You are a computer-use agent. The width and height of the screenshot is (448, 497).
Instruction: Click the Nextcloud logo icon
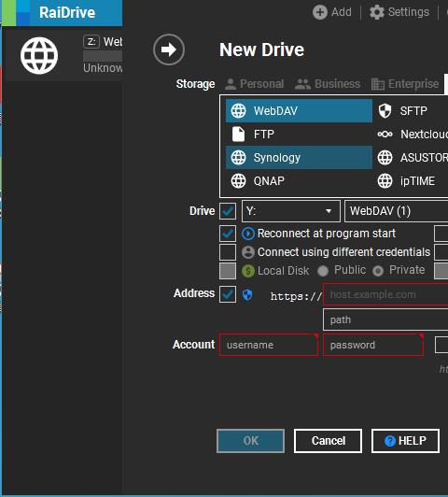point(385,135)
